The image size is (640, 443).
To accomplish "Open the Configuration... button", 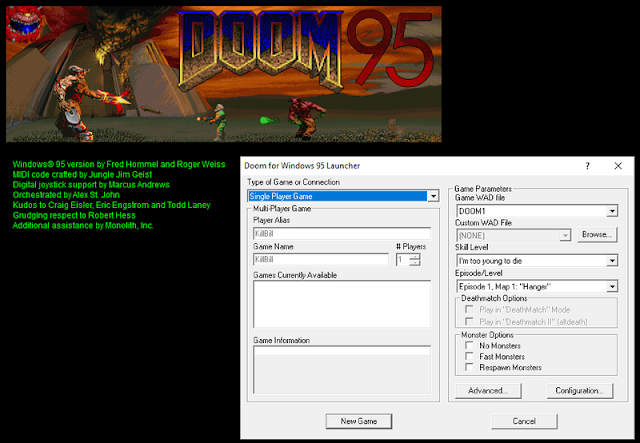I will 580,391.
